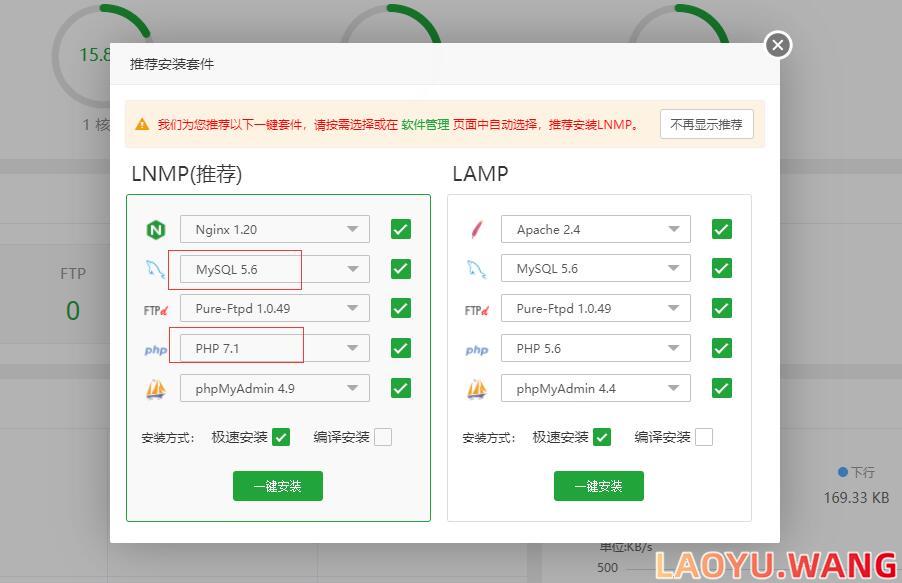902x583 pixels.
Task: Click the MySQL dolphin icon in LNMP
Action: [155, 269]
